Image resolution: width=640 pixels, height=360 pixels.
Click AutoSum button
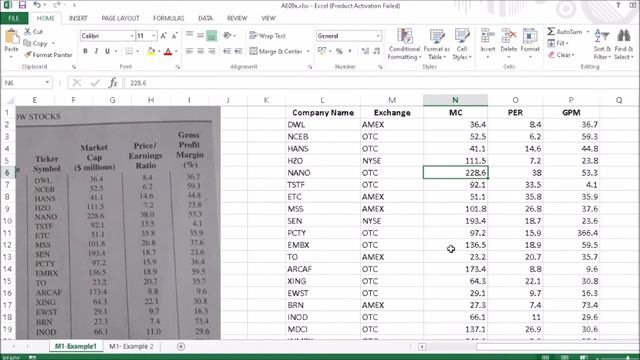click(x=565, y=31)
